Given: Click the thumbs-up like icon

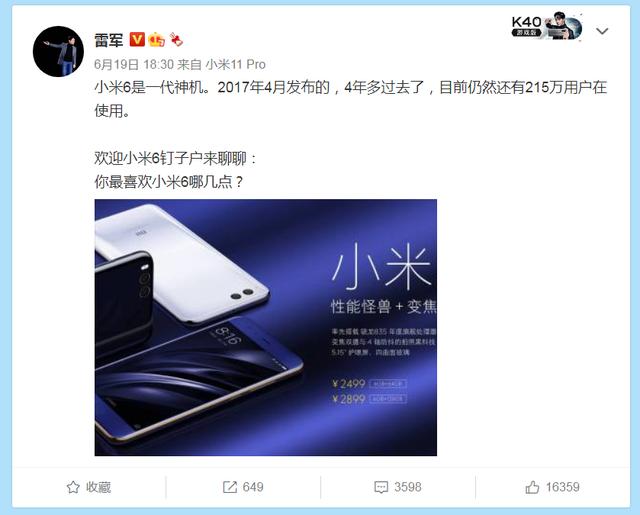Looking at the screenshot, I should [x=532, y=487].
